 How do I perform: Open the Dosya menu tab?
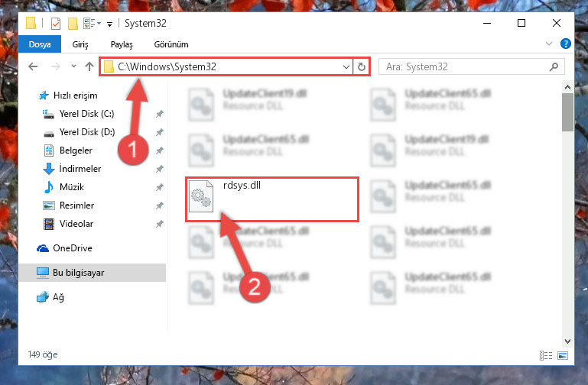[40, 44]
